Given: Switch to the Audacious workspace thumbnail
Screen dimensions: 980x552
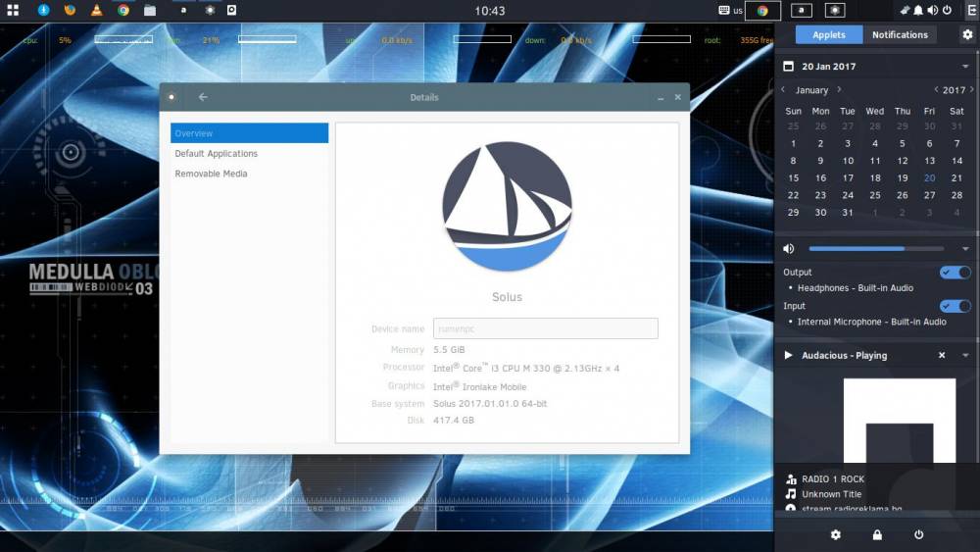Looking at the screenshot, I should pos(802,10).
